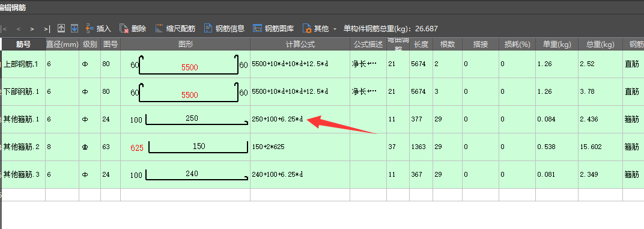Go to the next record arrow

[32, 29]
